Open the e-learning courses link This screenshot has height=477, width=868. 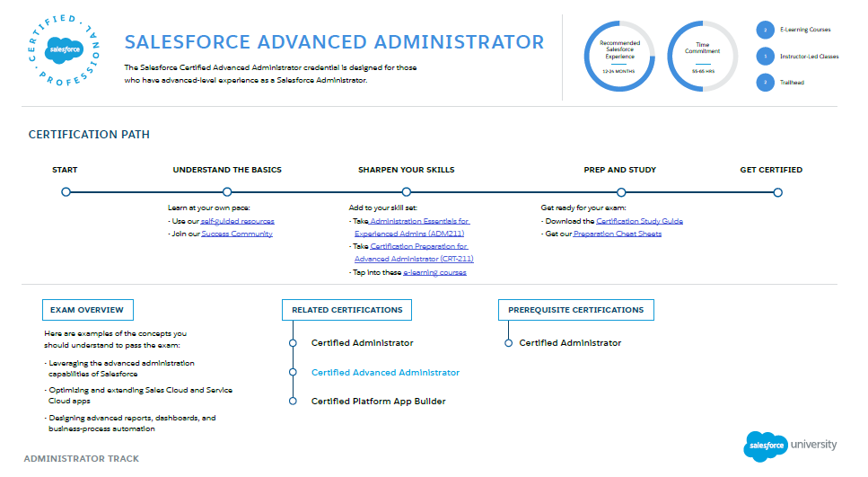pyautogui.click(x=434, y=272)
